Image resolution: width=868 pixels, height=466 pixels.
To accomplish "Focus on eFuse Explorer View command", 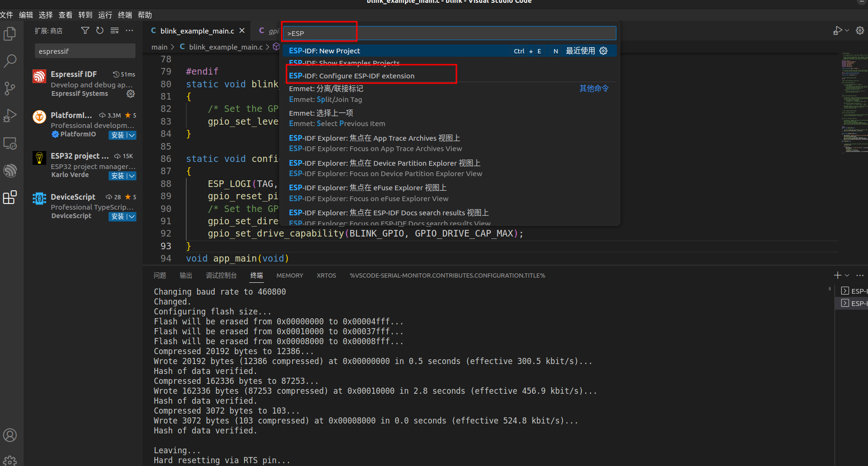I will [450, 193].
